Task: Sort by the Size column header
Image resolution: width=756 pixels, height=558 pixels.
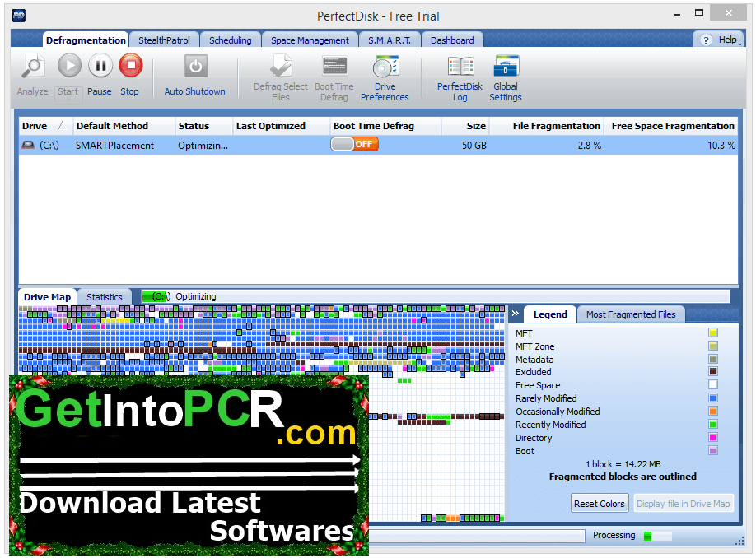Action: coord(465,126)
